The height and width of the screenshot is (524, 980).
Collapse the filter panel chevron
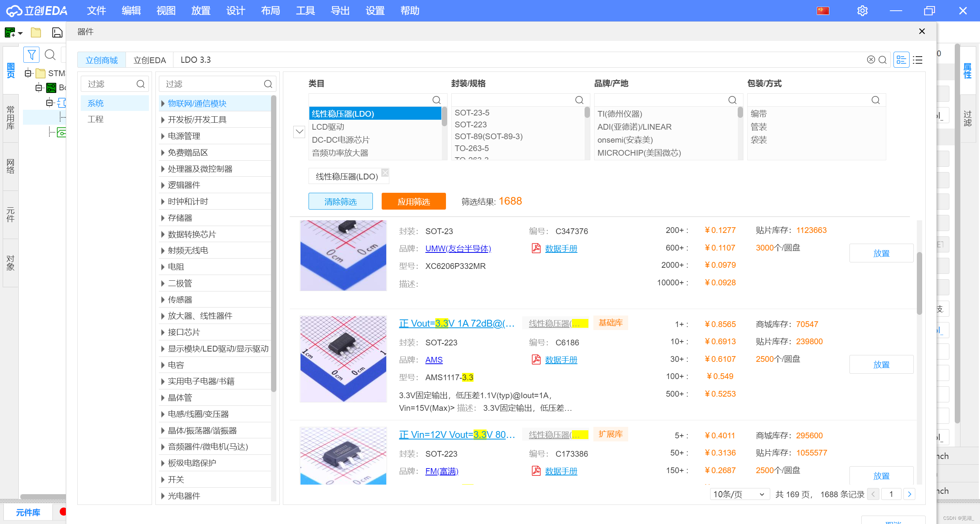pos(299,132)
